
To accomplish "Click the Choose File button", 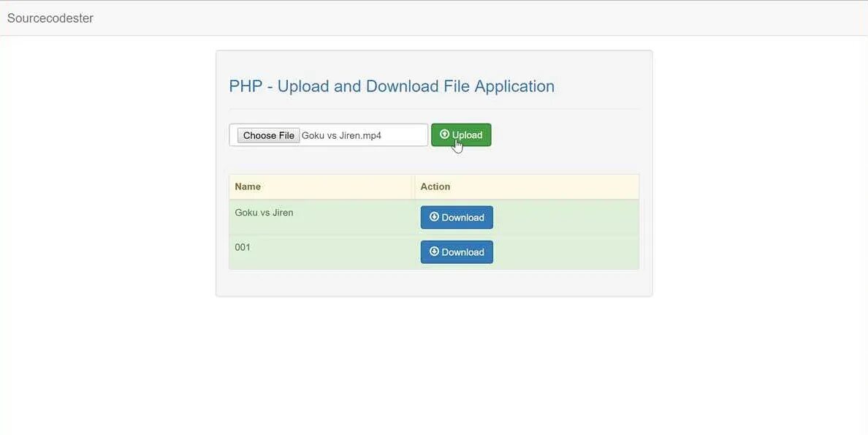I will (268, 135).
